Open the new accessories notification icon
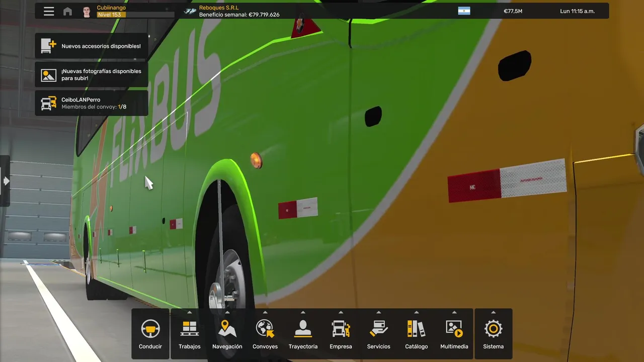The image size is (644, 362). click(48, 46)
